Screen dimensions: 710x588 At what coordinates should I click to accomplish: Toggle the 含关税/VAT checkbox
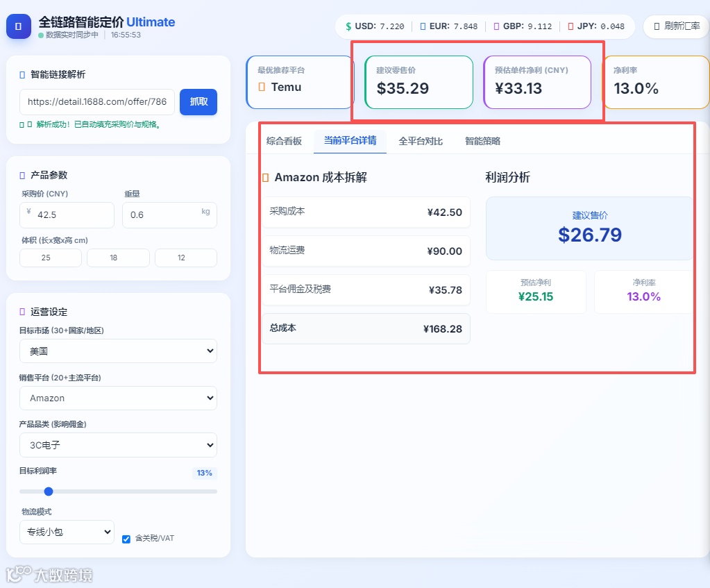click(126, 539)
